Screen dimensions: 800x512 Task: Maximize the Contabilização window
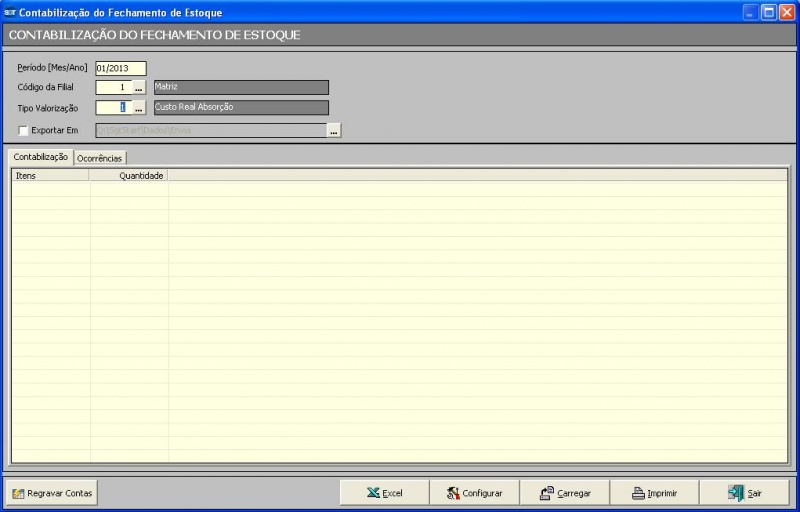[769, 12]
